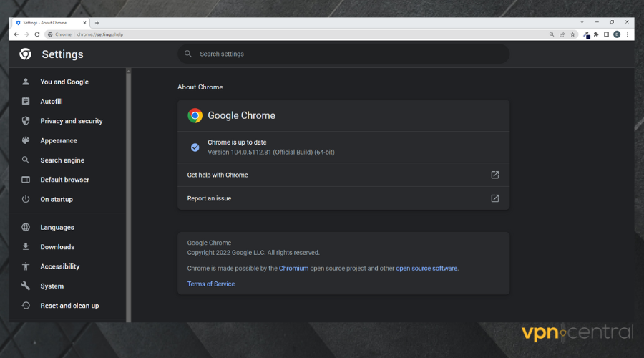Open the Chrome three-dot menu
Screen dimensions: 644x358
[x=627, y=34]
